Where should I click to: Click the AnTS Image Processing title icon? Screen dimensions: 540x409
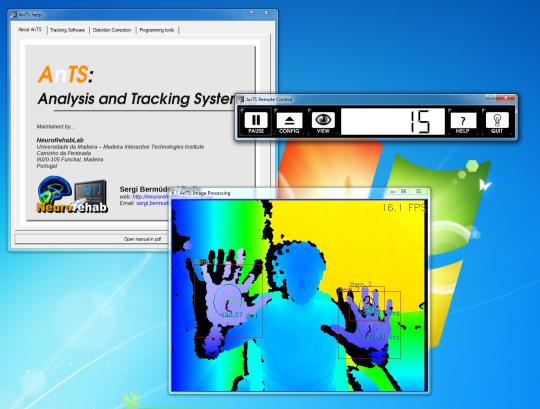coord(174,193)
